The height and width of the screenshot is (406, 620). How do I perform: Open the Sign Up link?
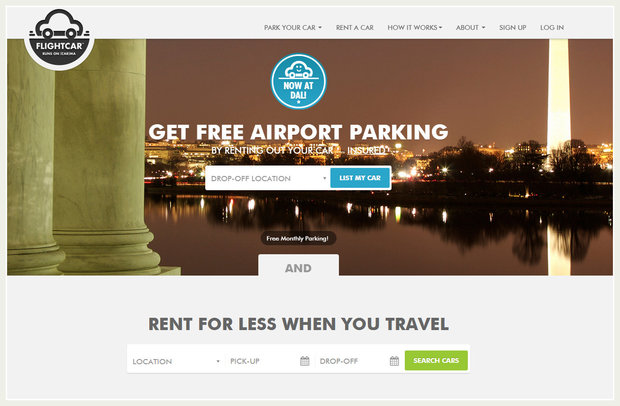point(512,28)
